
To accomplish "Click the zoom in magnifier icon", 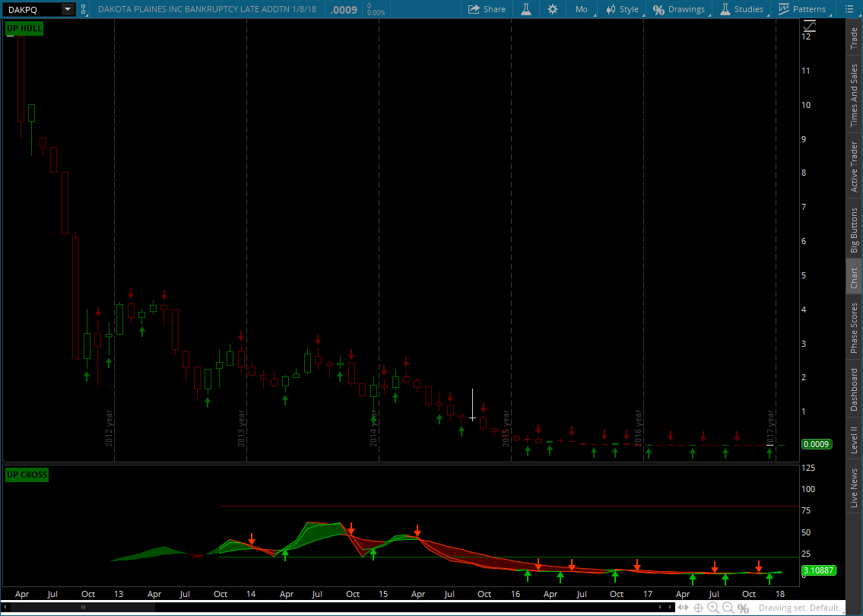I will (x=713, y=607).
